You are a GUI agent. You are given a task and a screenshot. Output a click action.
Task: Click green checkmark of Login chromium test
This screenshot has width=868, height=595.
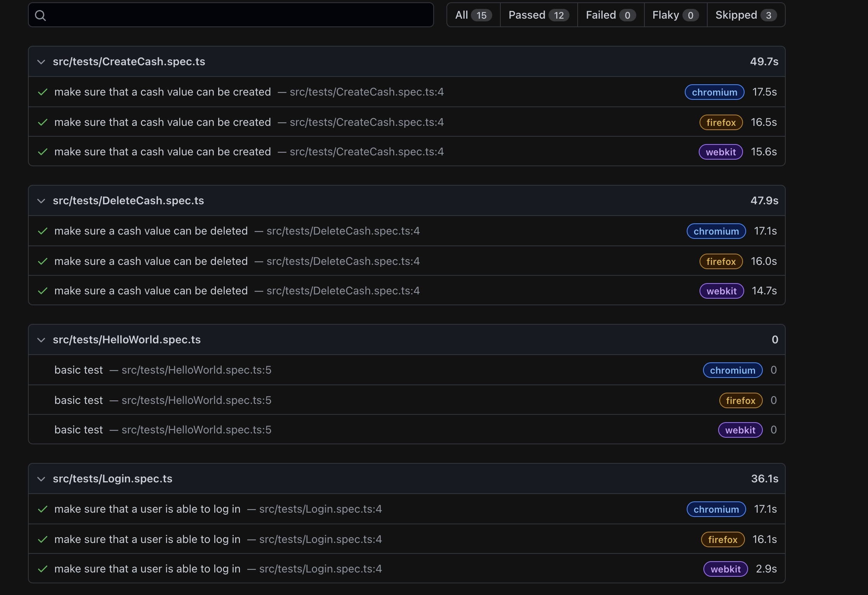[43, 509]
